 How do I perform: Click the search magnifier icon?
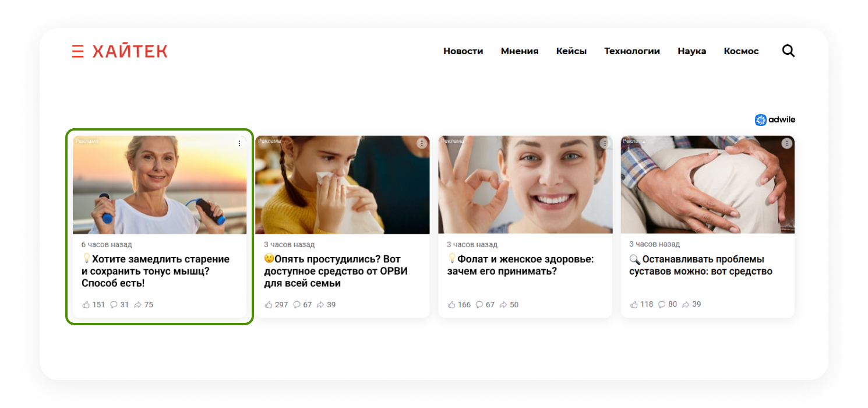[788, 51]
